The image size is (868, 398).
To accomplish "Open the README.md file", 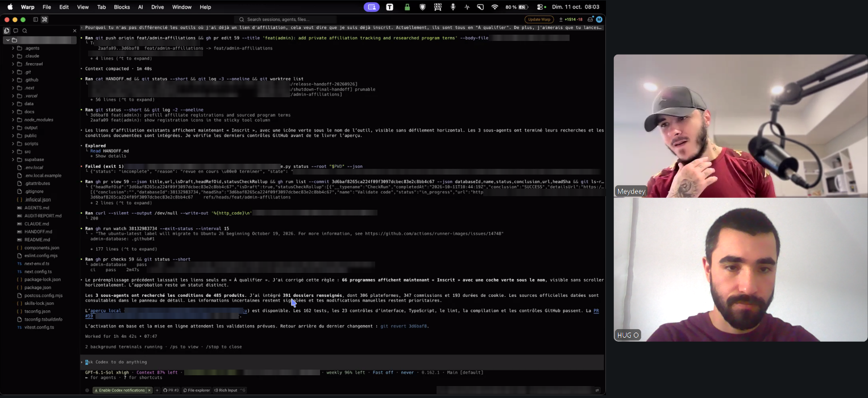I will click(40, 240).
